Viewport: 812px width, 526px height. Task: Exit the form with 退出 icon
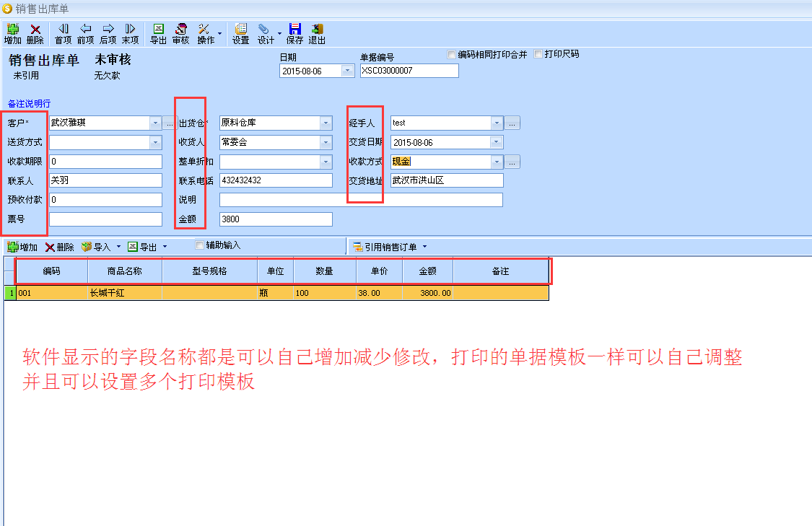tap(317, 34)
